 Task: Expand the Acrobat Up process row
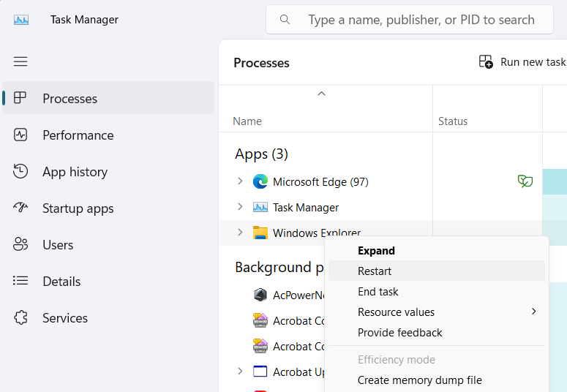tap(240, 371)
